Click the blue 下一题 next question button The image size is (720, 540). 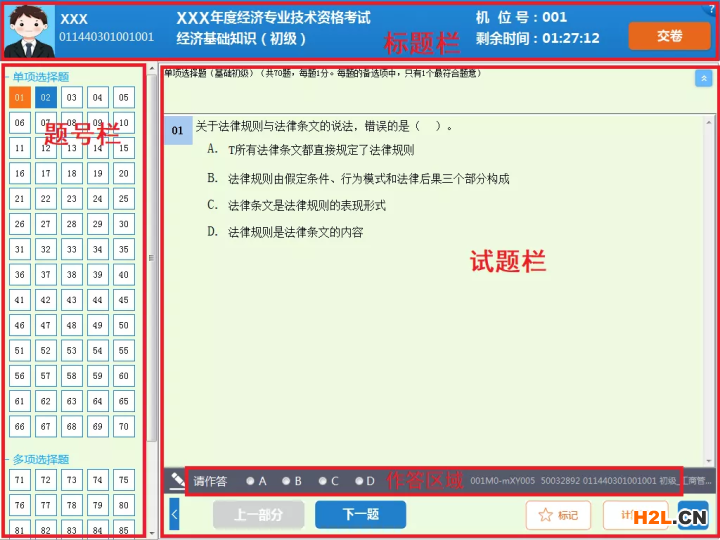coord(360,515)
